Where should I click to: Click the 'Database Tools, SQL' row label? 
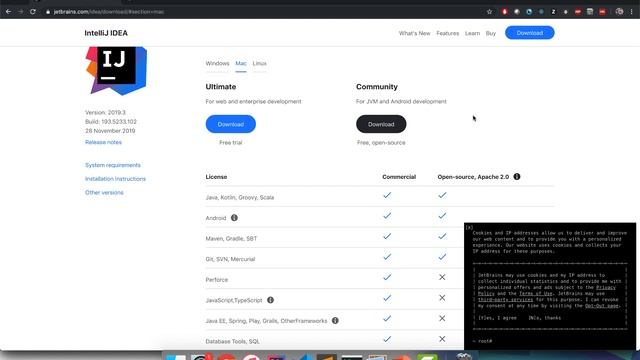[233, 341]
